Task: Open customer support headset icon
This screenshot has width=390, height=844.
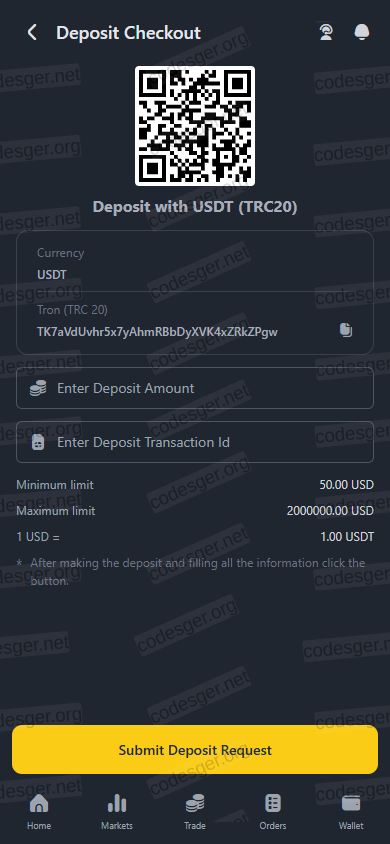Action: pyautogui.click(x=325, y=33)
